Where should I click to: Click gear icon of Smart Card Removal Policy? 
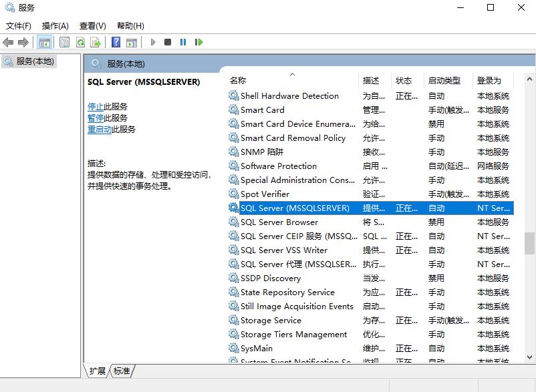point(234,138)
